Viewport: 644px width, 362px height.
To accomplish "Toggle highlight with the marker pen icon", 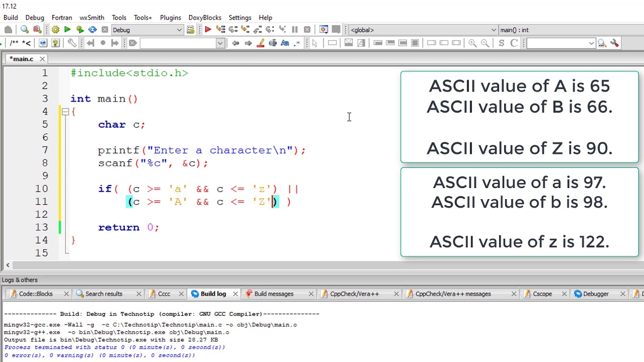I will [261, 43].
